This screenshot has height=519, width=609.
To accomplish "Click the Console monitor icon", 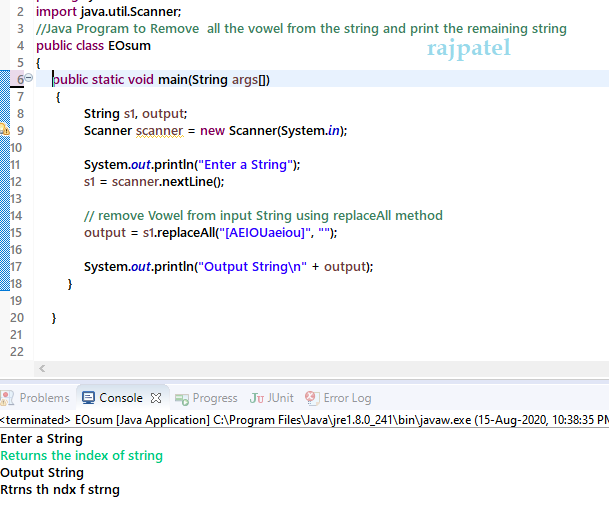I will [88, 398].
